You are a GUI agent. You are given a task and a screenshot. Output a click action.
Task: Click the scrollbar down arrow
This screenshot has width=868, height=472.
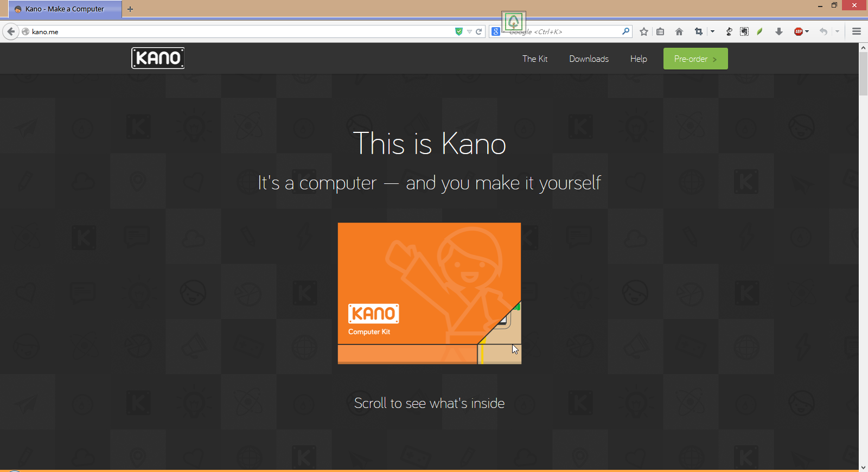tap(863, 467)
